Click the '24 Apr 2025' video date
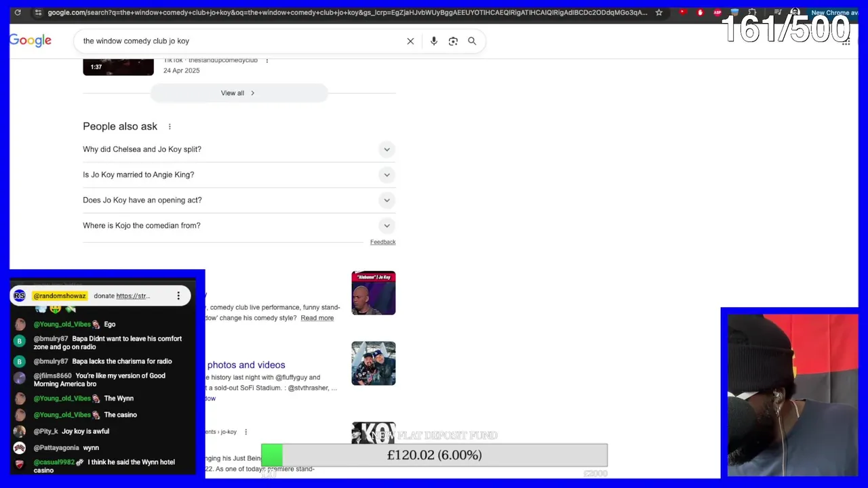Screen dimensions: 868x488 click(x=181, y=70)
